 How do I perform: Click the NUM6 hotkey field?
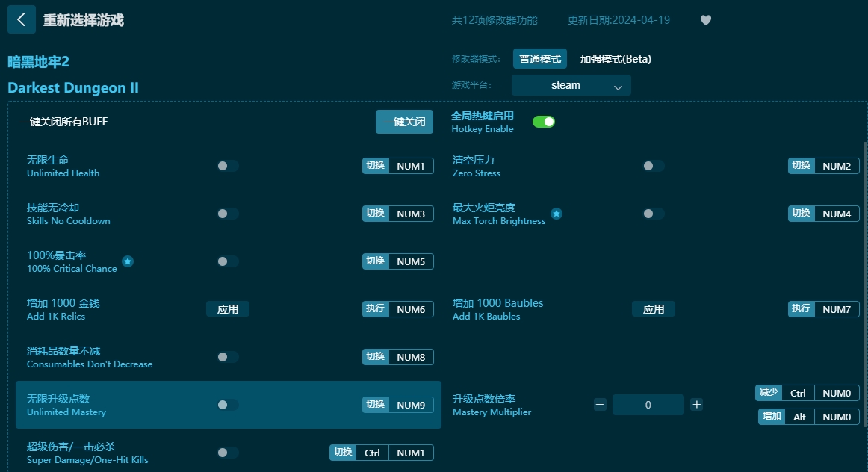pyautogui.click(x=411, y=309)
